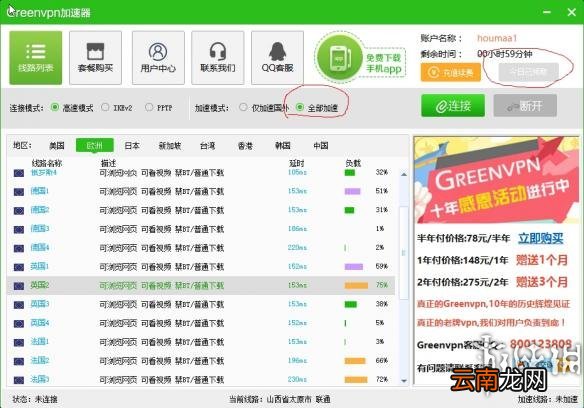Click the flag icon beside 俄罗斯4
The image size is (584, 408).
pyautogui.click(x=19, y=173)
